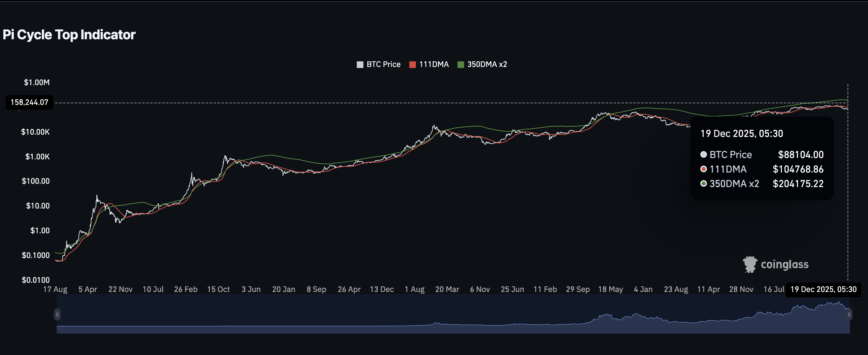Click the Pi Cycle Top Indicator title
868x355 pixels.
coord(69,35)
